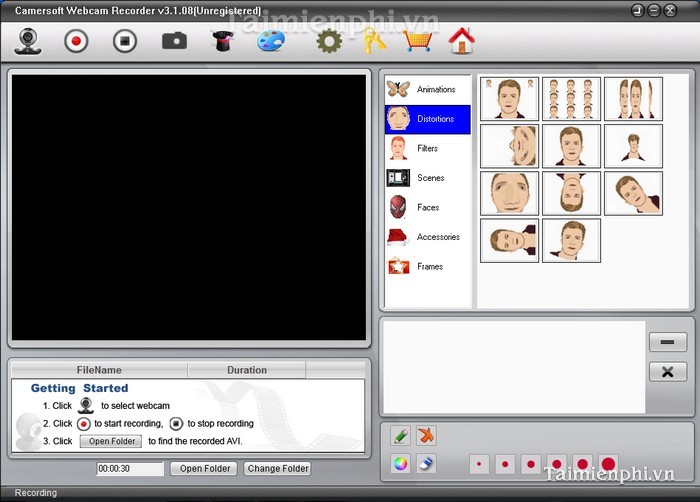Choose the split faces distortion thumbnail
The width and height of the screenshot is (700, 502).
(x=633, y=99)
